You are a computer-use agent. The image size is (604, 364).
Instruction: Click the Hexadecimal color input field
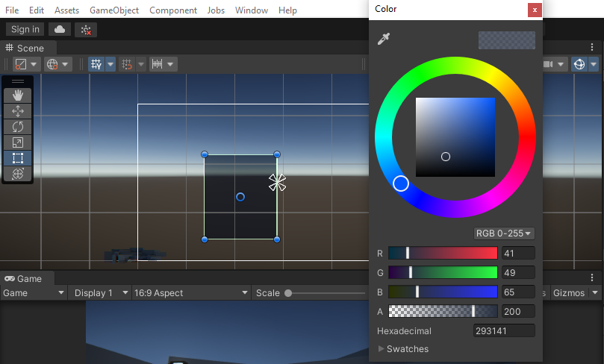[504, 330]
